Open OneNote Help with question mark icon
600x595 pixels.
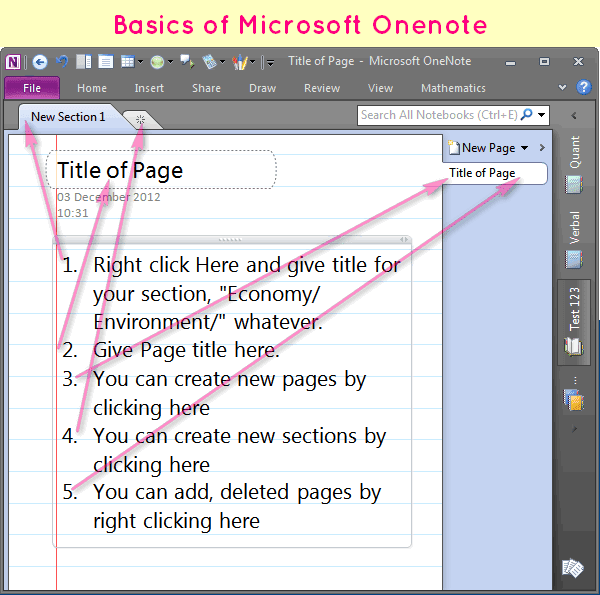(x=584, y=87)
